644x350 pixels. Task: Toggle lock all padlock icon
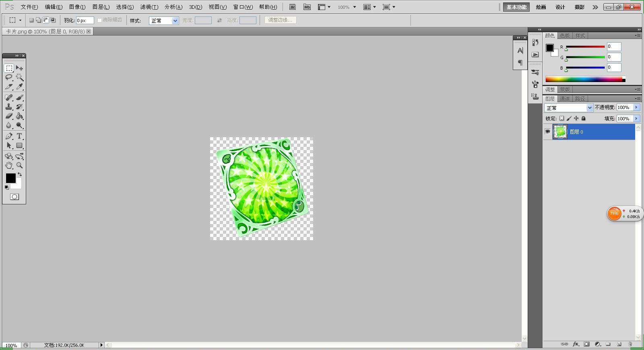click(584, 118)
